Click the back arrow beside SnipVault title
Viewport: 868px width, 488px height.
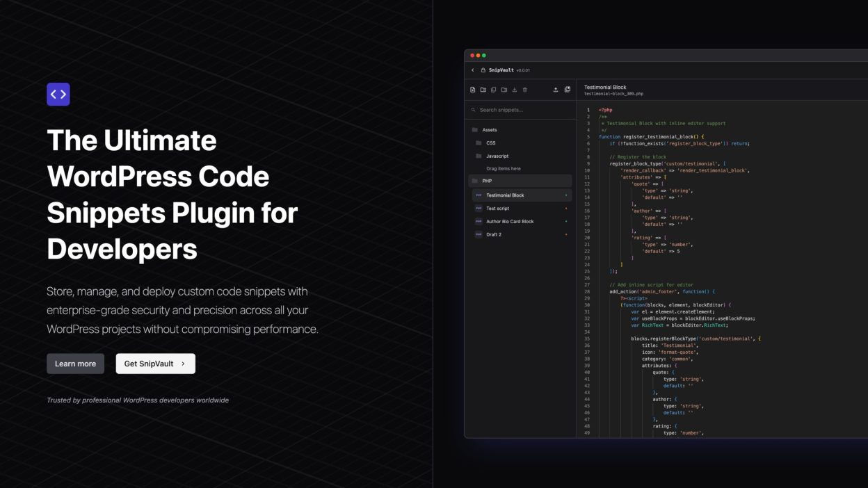click(x=473, y=70)
